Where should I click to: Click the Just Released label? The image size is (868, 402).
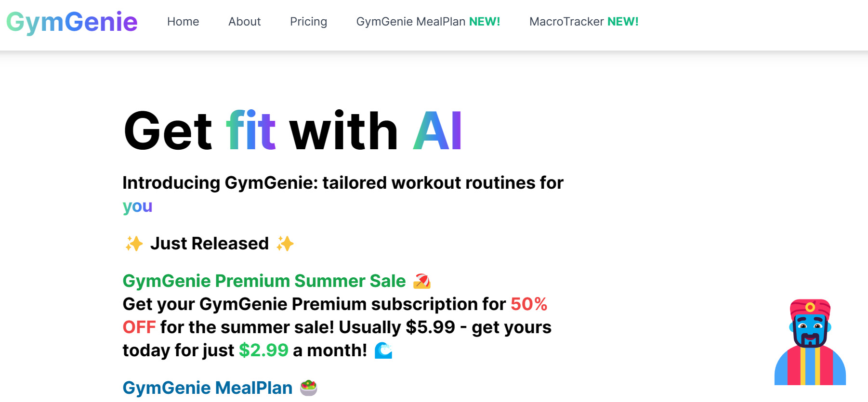tap(209, 244)
